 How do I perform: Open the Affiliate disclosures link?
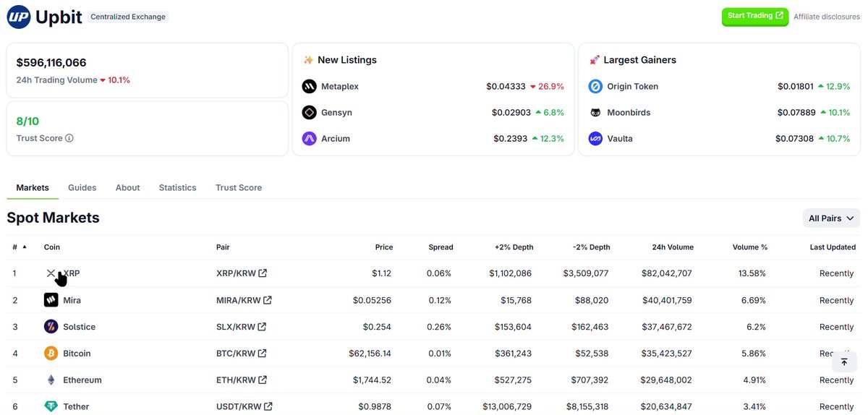click(x=827, y=17)
